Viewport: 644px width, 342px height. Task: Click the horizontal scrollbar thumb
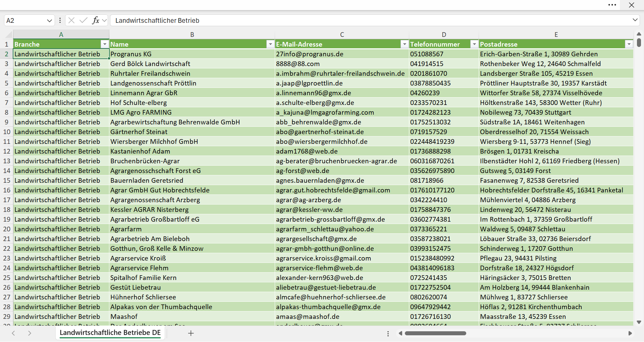coord(435,333)
